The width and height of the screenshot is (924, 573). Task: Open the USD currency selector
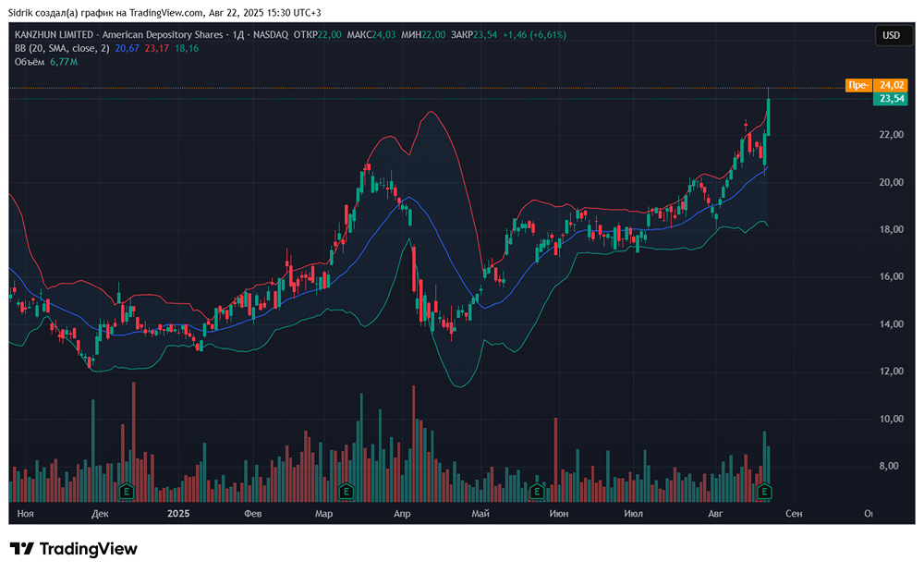click(891, 35)
